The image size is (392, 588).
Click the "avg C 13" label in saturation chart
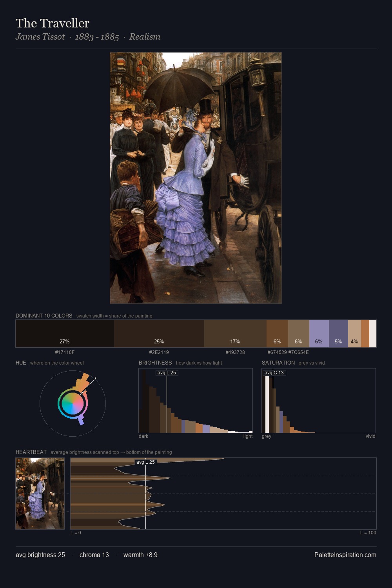click(274, 373)
